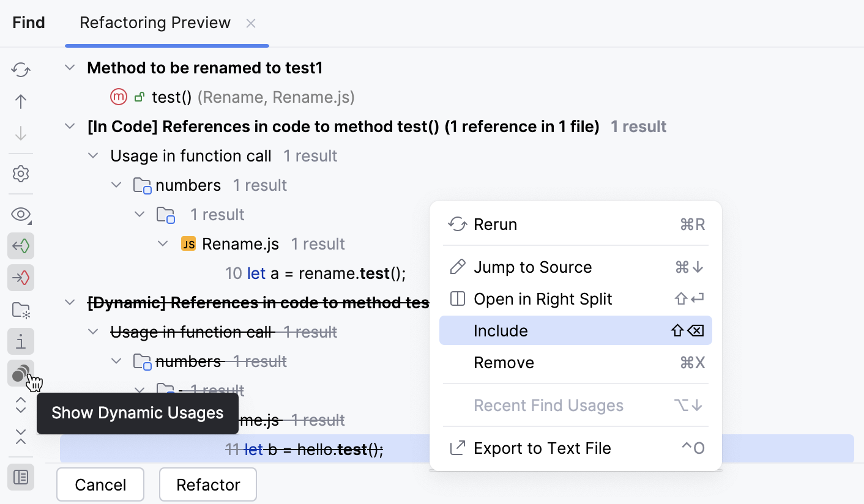Switch to the Find tab
The width and height of the screenshot is (864, 504).
28,22
